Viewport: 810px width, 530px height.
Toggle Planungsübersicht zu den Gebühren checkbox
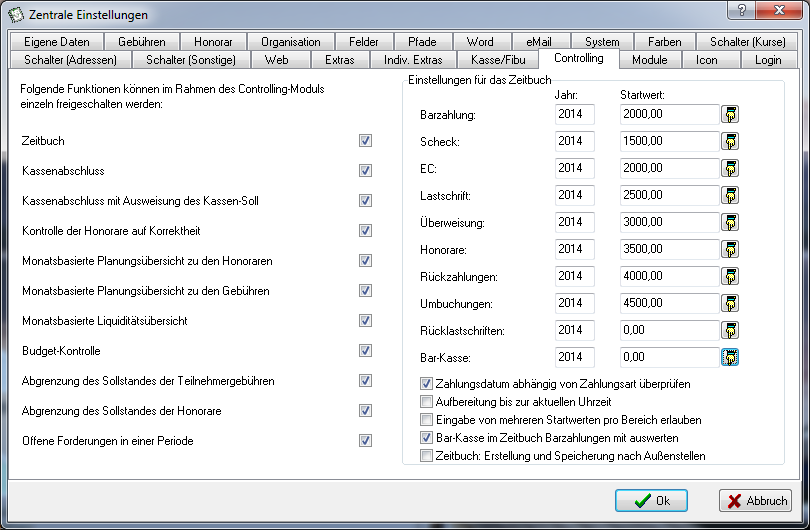click(x=365, y=290)
